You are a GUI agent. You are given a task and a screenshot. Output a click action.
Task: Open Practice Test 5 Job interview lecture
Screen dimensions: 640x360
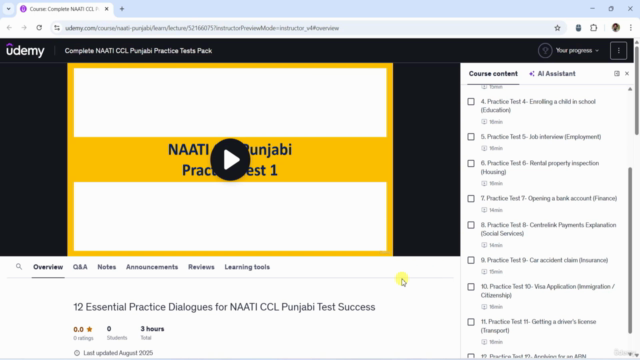541,137
